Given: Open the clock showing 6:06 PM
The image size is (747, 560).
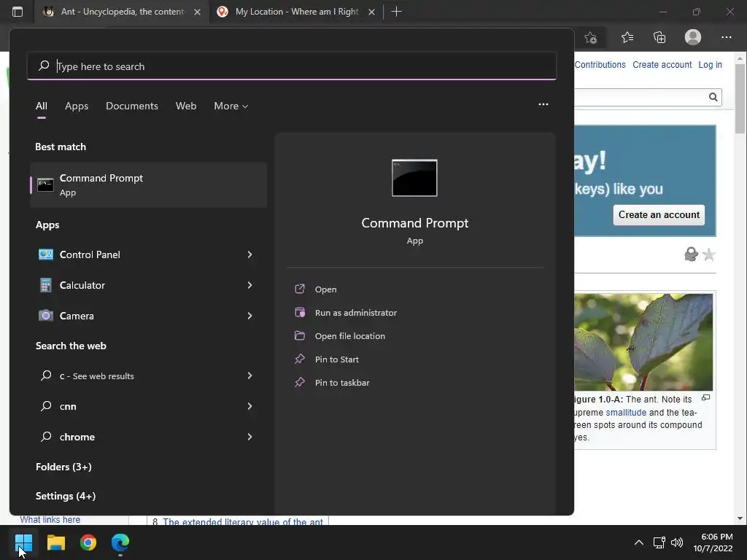Looking at the screenshot, I should (x=713, y=542).
